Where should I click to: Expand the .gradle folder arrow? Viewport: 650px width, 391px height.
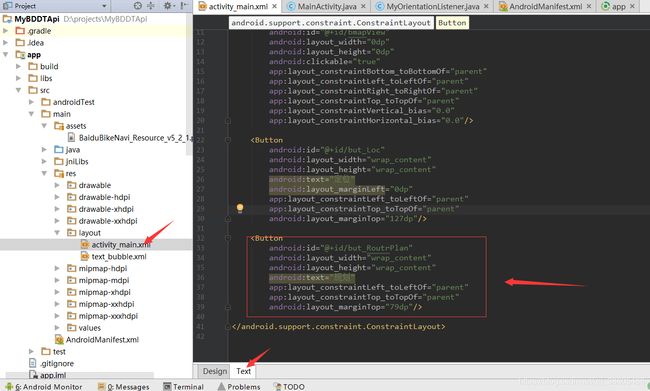point(5,31)
